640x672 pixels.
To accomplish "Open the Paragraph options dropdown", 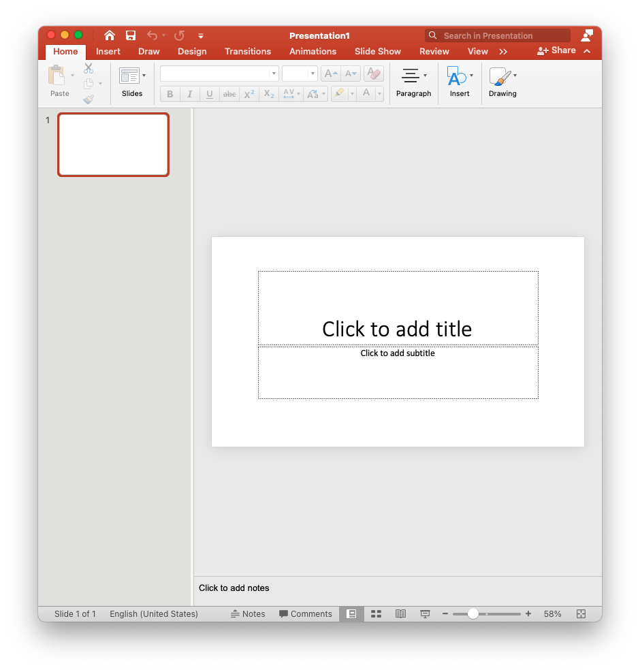I will pos(414,82).
